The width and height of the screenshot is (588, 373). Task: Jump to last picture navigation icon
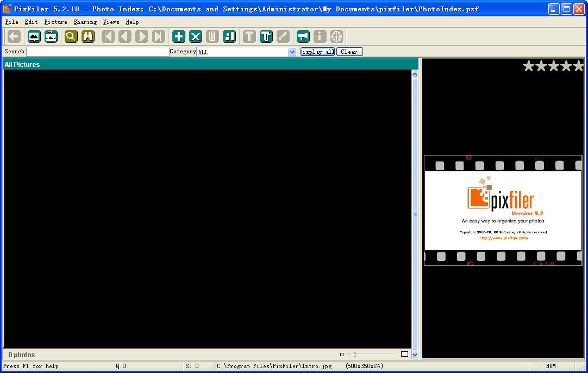[x=159, y=36]
